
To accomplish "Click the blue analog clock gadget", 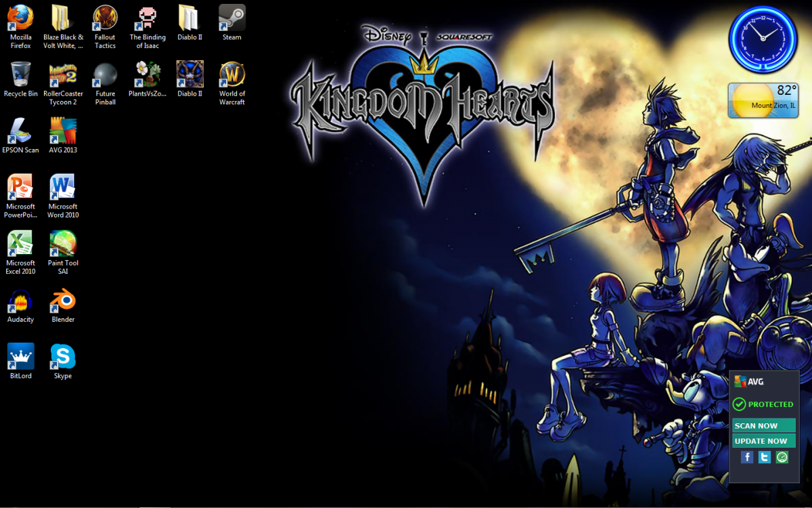I will (763, 38).
